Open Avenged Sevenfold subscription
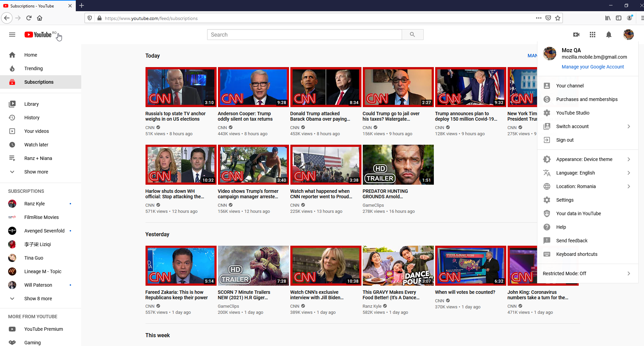This screenshot has width=644, height=346. (x=41, y=231)
